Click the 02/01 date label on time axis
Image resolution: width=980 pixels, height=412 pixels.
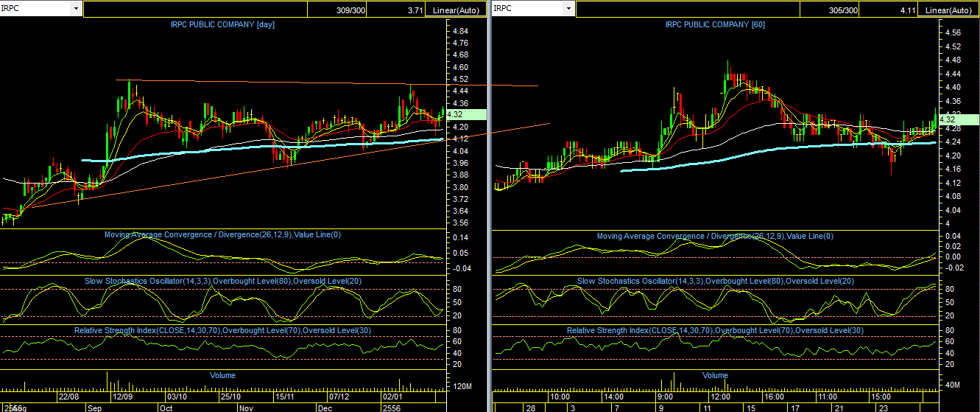392,396
